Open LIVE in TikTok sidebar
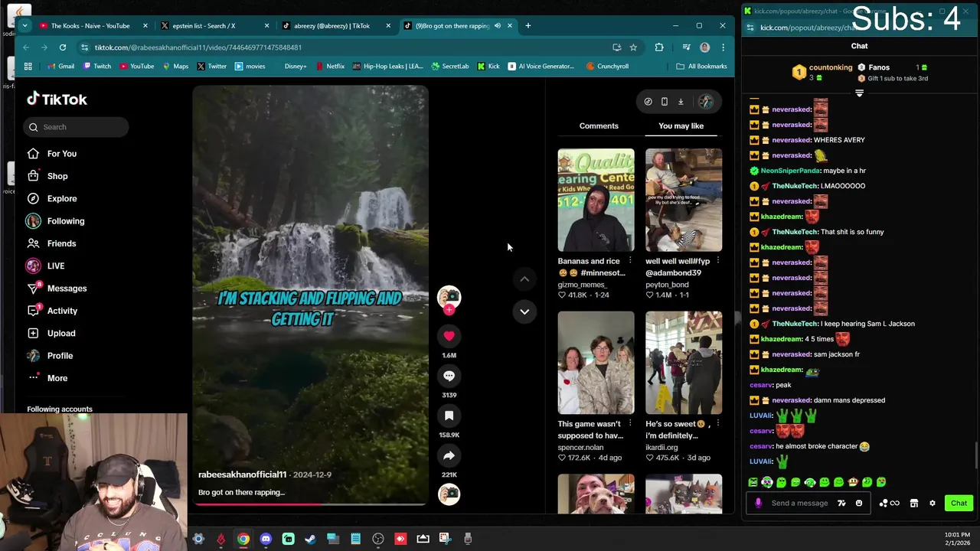The width and height of the screenshot is (980, 551). click(x=46, y=266)
